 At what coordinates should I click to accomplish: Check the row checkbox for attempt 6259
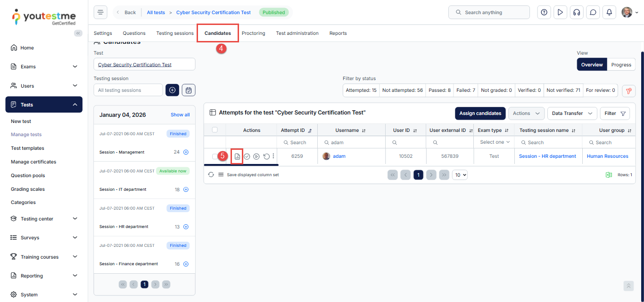[x=215, y=156]
